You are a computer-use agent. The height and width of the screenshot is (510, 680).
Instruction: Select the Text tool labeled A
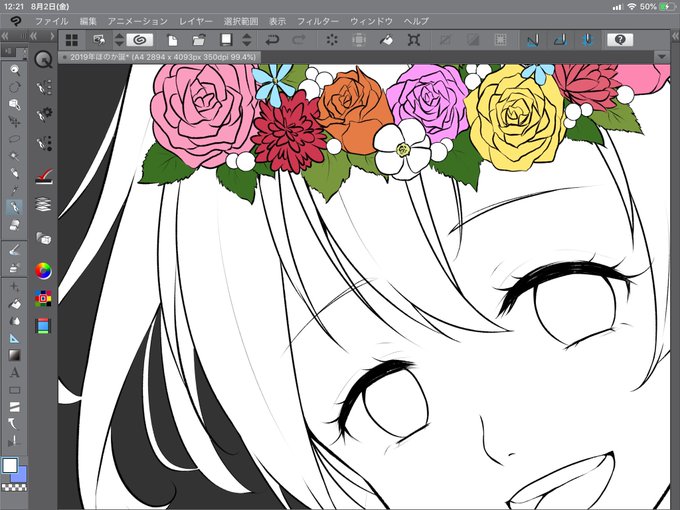pyautogui.click(x=15, y=373)
